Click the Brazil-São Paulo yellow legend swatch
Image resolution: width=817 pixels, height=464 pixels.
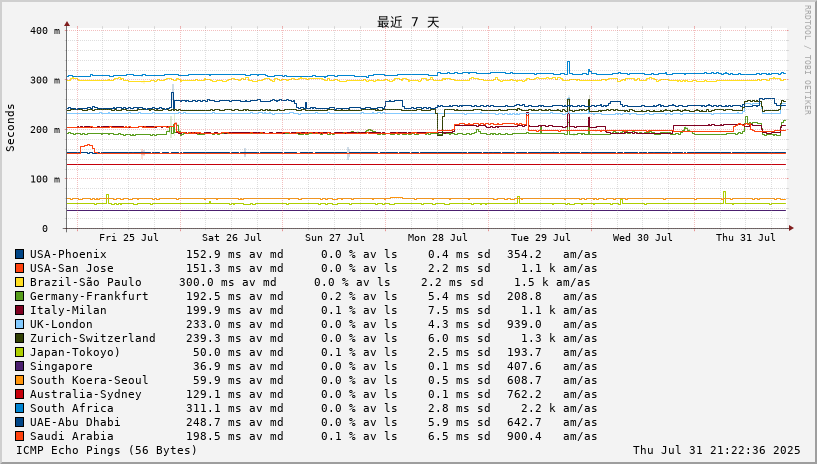click(x=19, y=283)
